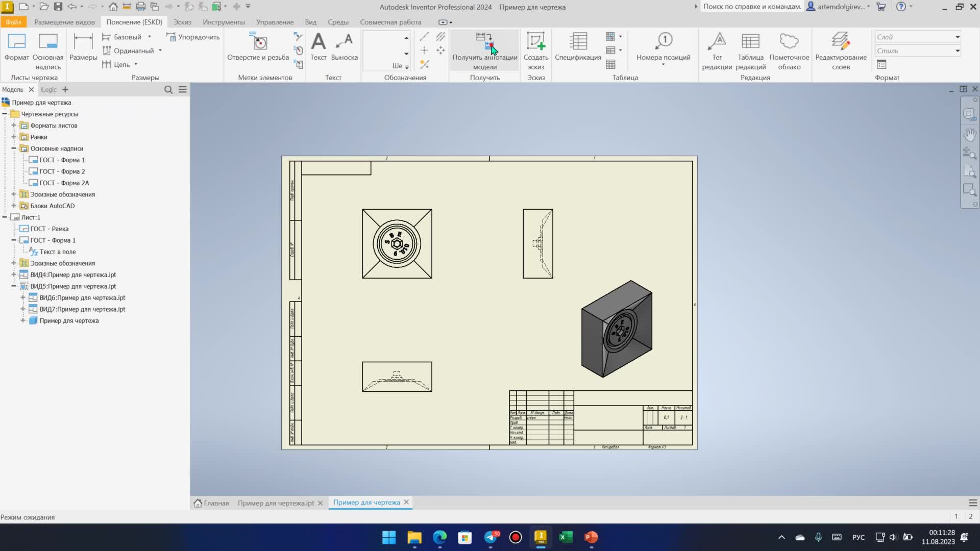
Task: Expand the ВИД6 view node
Action: point(23,298)
